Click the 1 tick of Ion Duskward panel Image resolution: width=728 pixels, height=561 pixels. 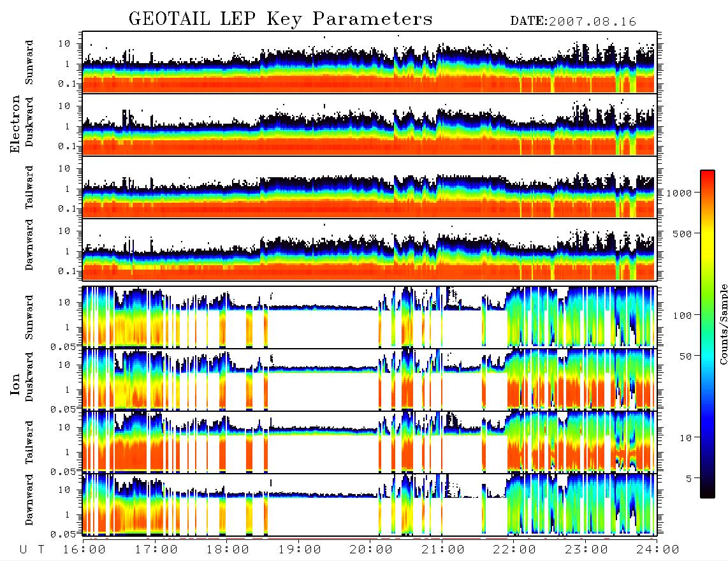point(68,390)
